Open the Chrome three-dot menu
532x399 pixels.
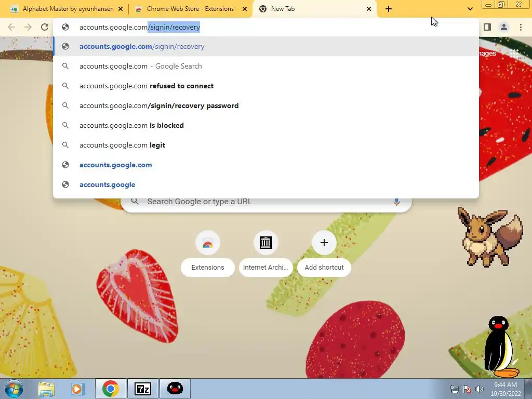pyautogui.click(x=521, y=27)
